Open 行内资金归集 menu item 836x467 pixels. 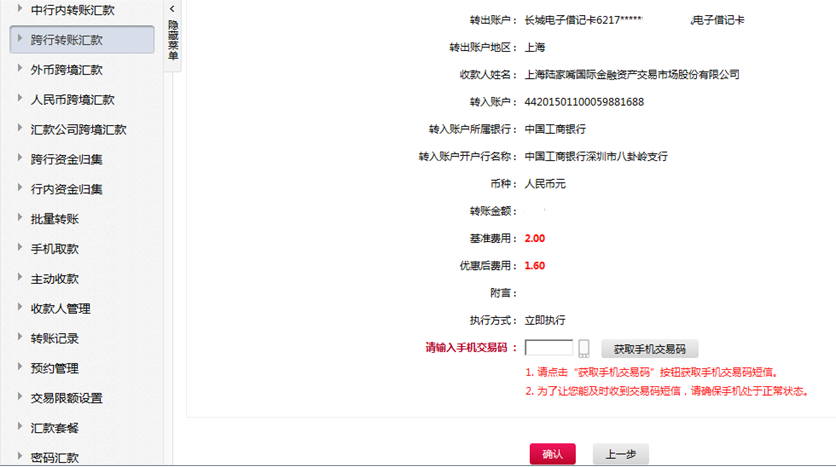point(67,189)
